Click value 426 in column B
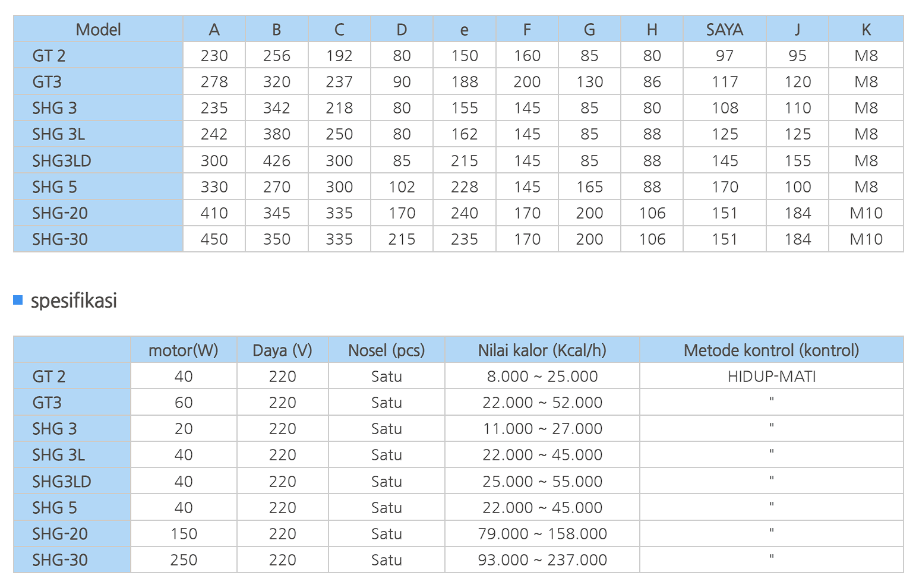The width and height of the screenshot is (916, 588). [276, 160]
